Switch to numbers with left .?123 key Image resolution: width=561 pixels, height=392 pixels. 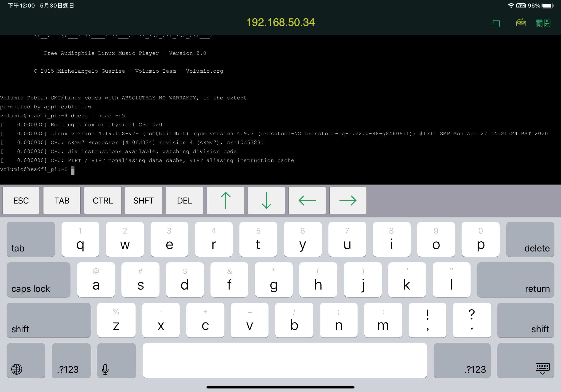[x=71, y=361]
